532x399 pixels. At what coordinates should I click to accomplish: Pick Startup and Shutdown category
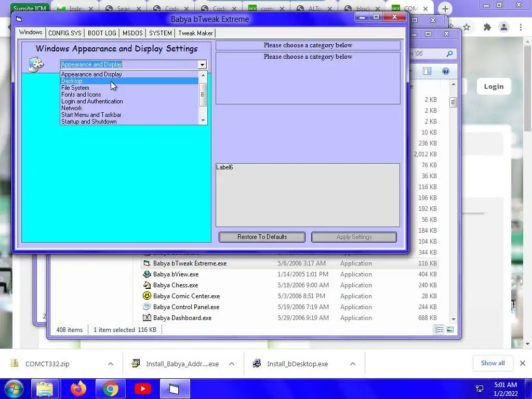129,122
